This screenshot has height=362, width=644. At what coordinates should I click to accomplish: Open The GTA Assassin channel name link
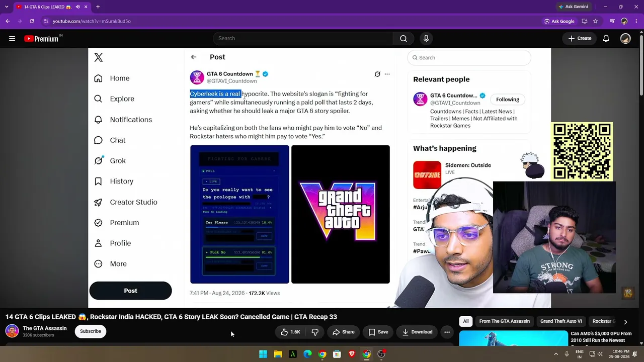click(45, 328)
